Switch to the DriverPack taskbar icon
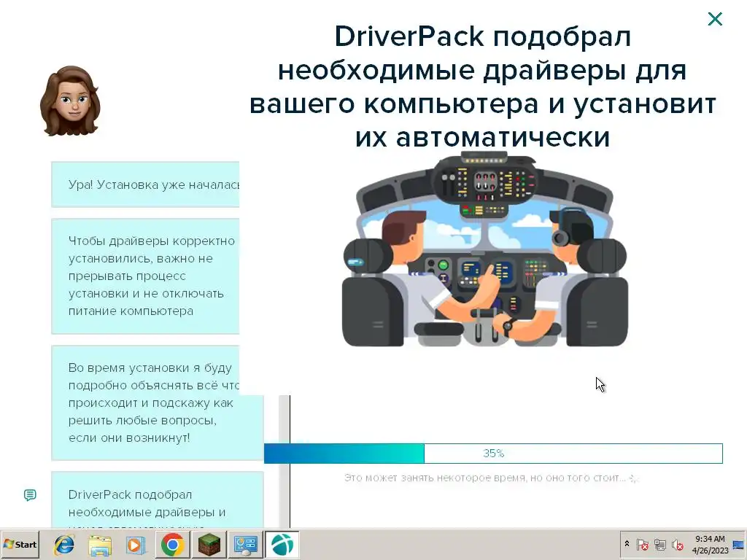Image resolution: width=747 pixels, height=560 pixels. click(x=282, y=544)
